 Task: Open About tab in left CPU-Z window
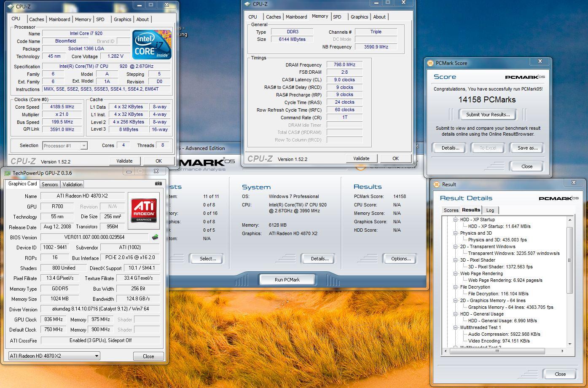tap(142, 19)
